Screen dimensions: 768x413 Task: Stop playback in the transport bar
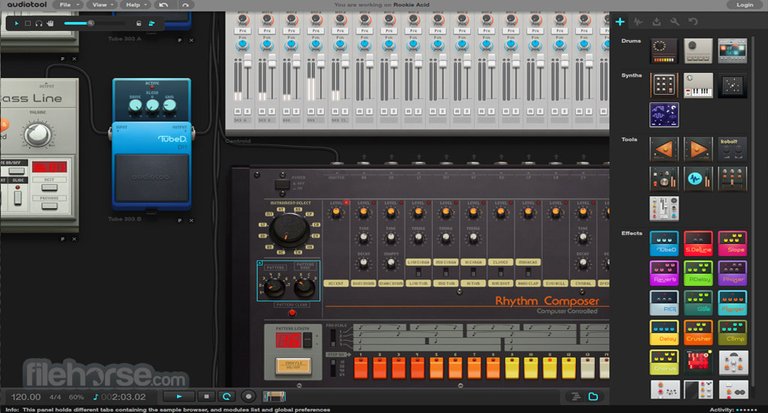pos(207,396)
